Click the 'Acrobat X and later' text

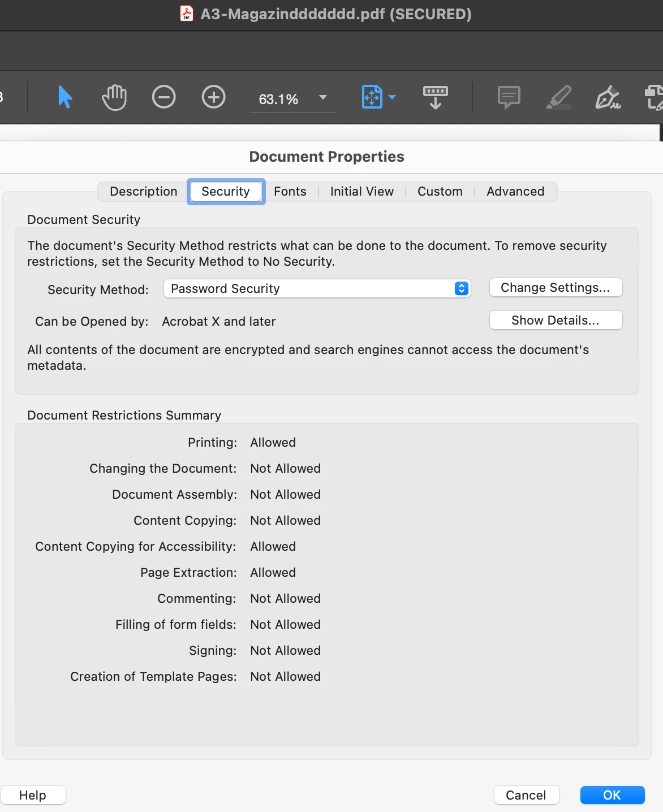[219, 321]
